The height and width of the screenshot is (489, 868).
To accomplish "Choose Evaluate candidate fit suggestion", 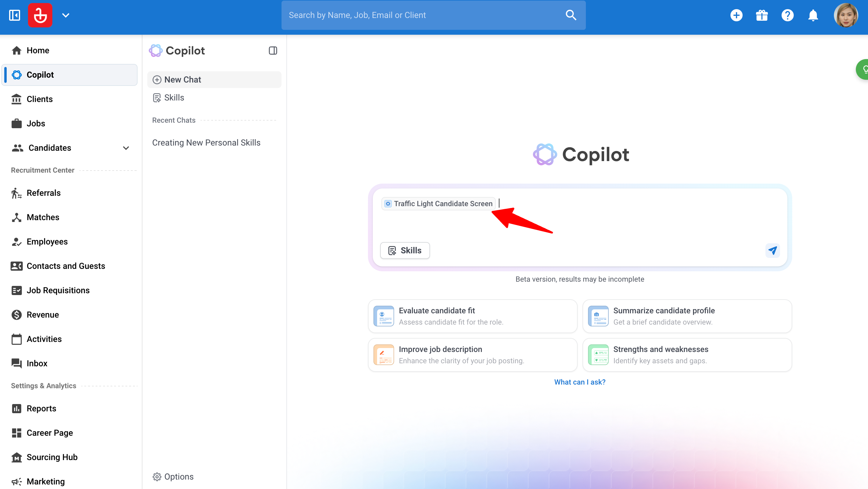I will pos(472,316).
